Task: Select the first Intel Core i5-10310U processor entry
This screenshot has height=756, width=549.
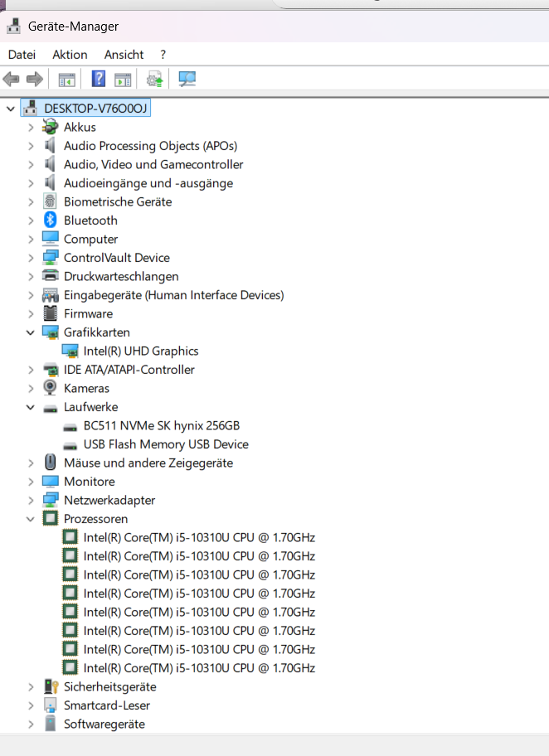Action: pos(199,538)
